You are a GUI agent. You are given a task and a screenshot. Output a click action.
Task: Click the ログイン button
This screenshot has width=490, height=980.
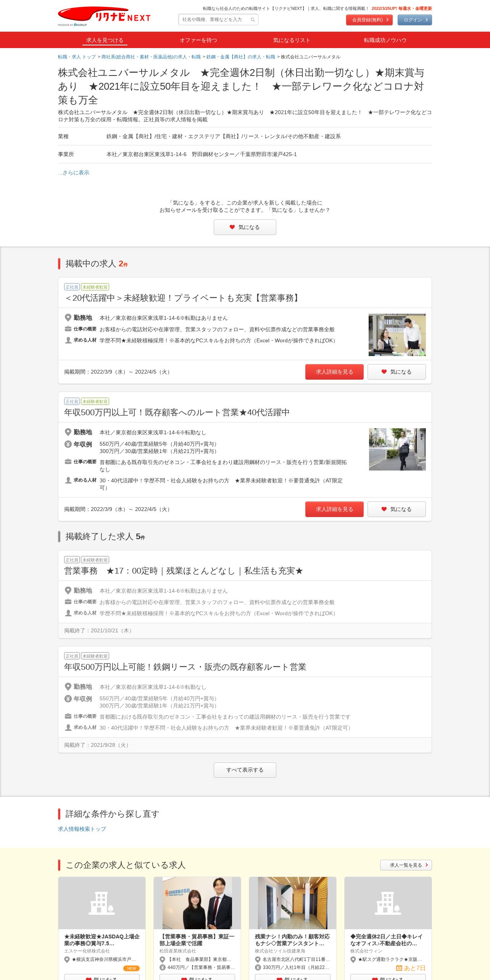[x=414, y=20]
